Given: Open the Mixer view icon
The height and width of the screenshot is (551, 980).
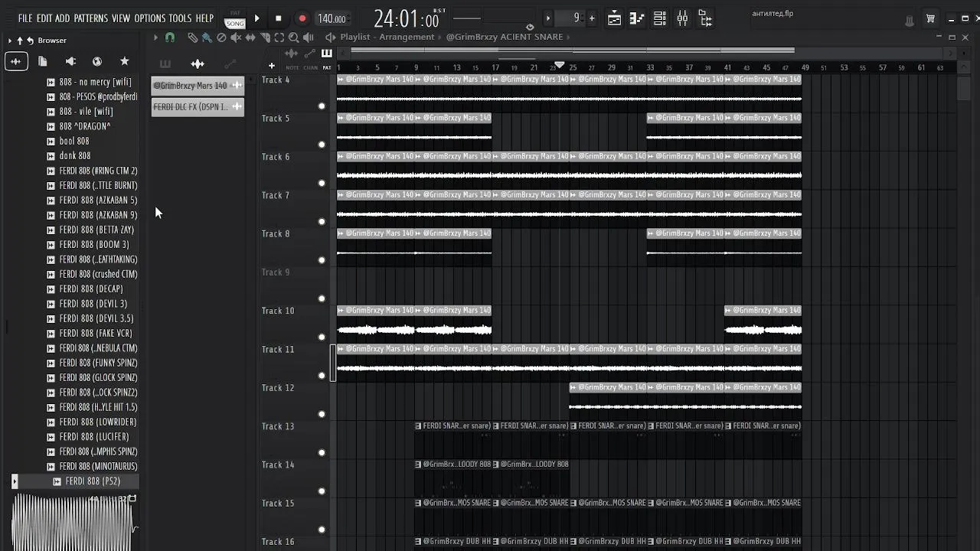Looking at the screenshot, I should coord(682,19).
